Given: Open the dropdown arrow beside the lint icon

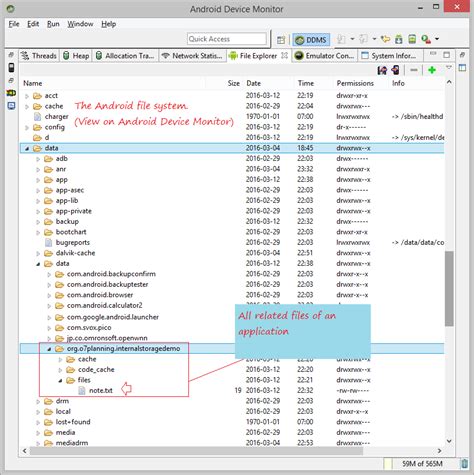Looking at the screenshot, I should click(x=437, y=39).
